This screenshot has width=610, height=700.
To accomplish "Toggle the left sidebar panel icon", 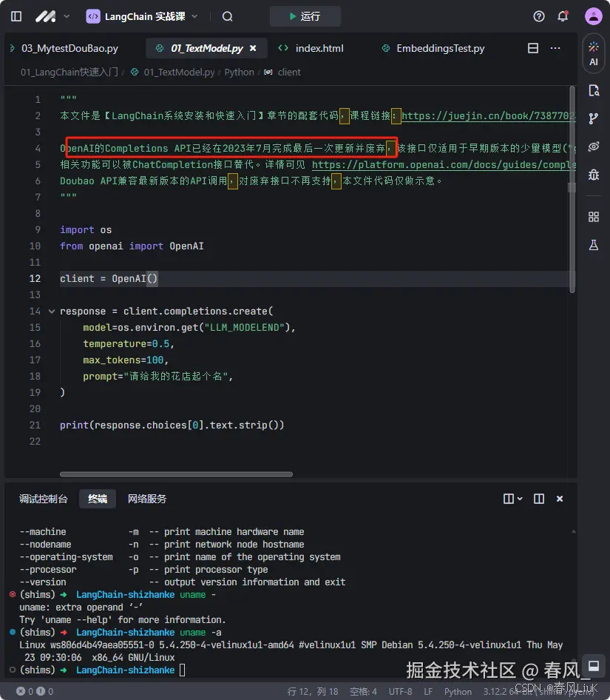I will click(x=16, y=16).
